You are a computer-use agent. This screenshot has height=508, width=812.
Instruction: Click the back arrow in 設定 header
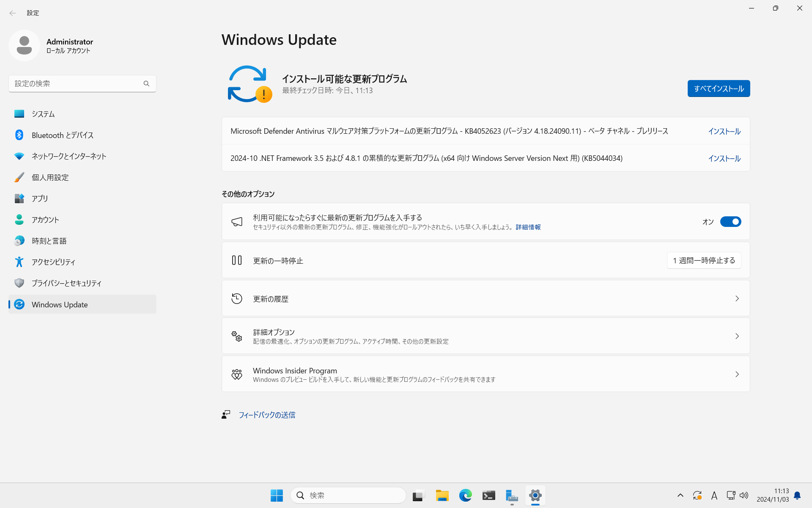coord(13,13)
